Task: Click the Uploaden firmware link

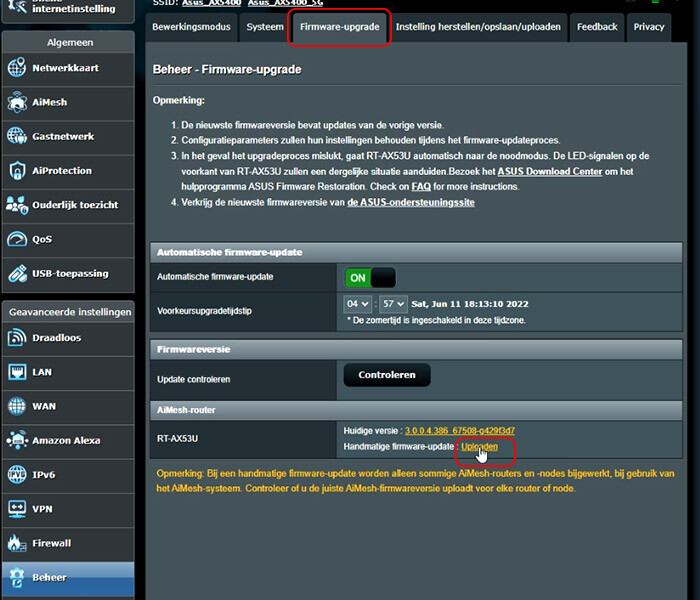Action: [x=479, y=446]
